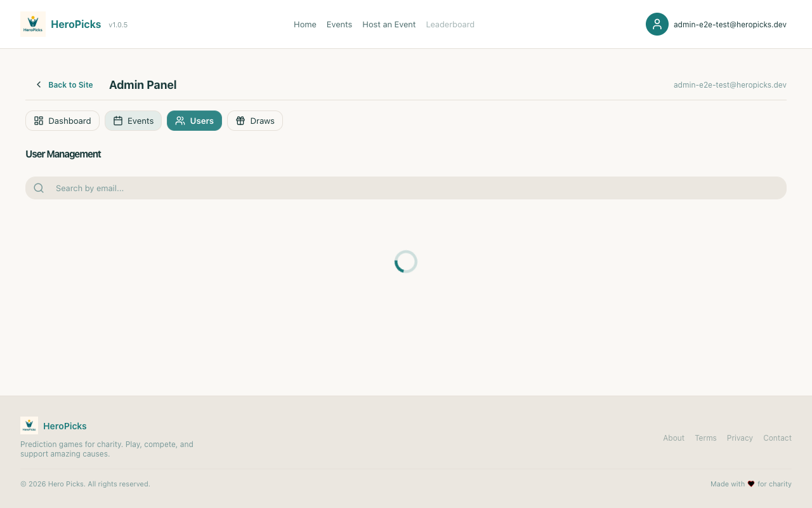Open the Privacy footer link
This screenshot has height=508, width=812.
coord(740,438)
